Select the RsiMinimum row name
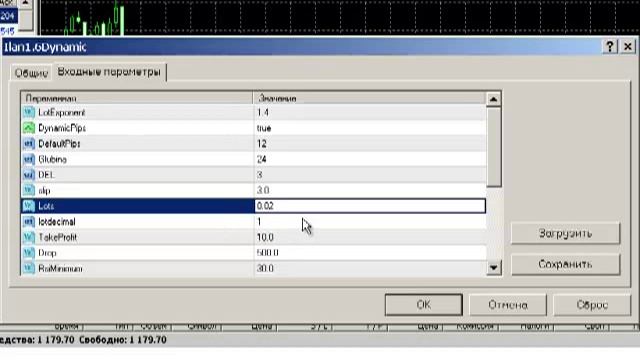 pyautogui.click(x=60, y=268)
